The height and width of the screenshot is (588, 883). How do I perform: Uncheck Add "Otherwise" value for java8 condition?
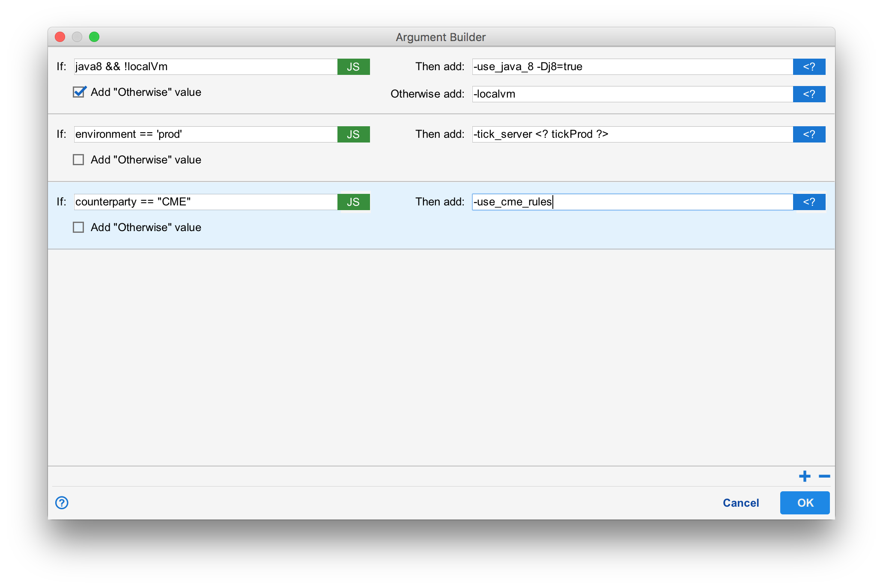click(79, 92)
